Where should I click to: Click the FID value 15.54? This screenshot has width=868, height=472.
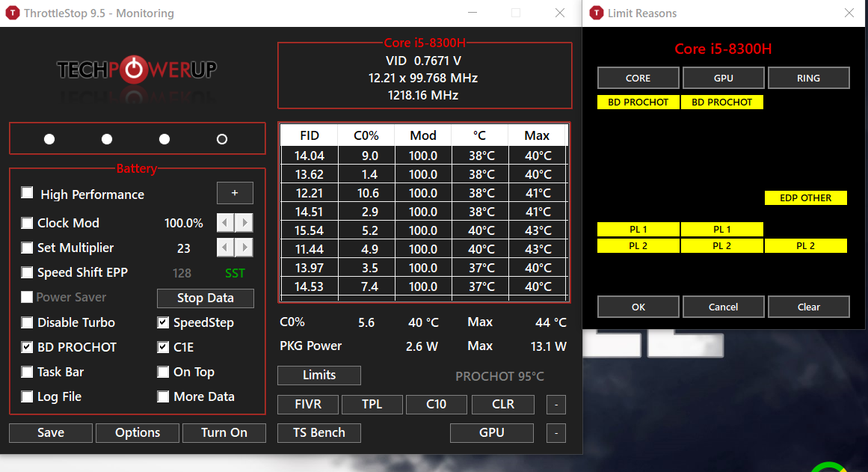click(x=310, y=230)
